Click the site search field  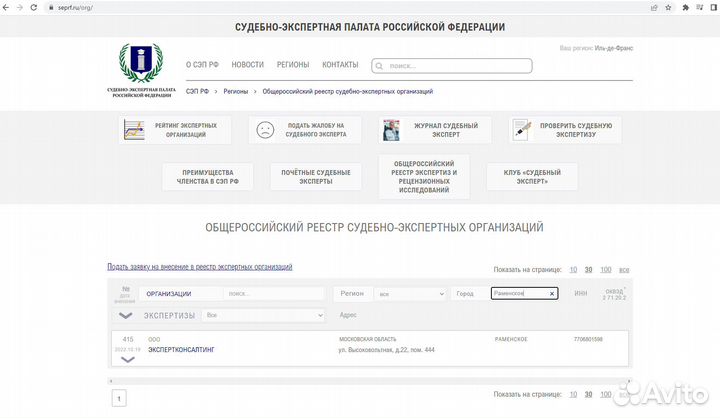pyautogui.click(x=452, y=66)
